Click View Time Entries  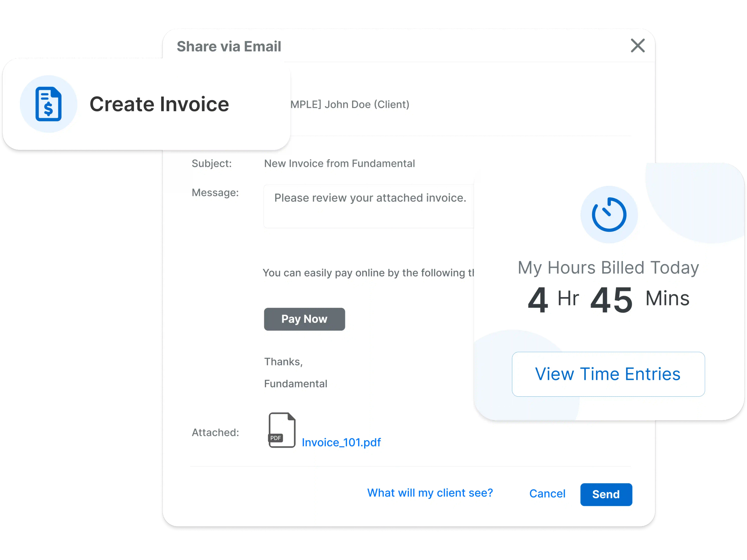pyautogui.click(x=608, y=374)
